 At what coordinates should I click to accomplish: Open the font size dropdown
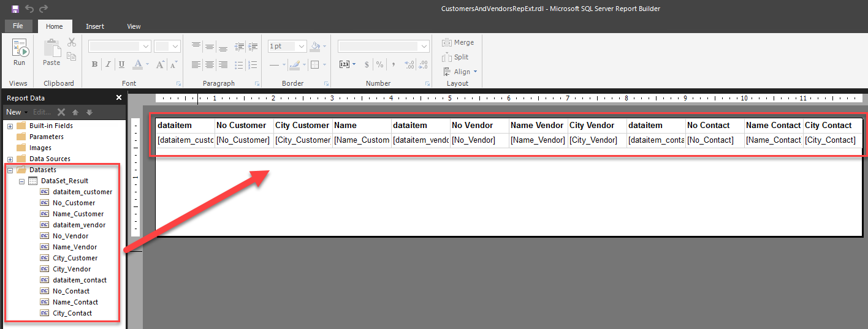[175, 46]
